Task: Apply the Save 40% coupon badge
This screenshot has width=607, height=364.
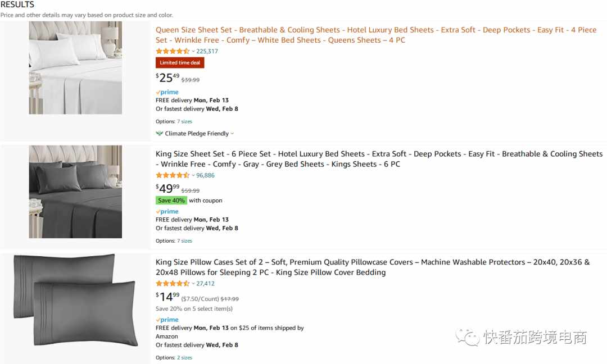Action: pyautogui.click(x=171, y=201)
